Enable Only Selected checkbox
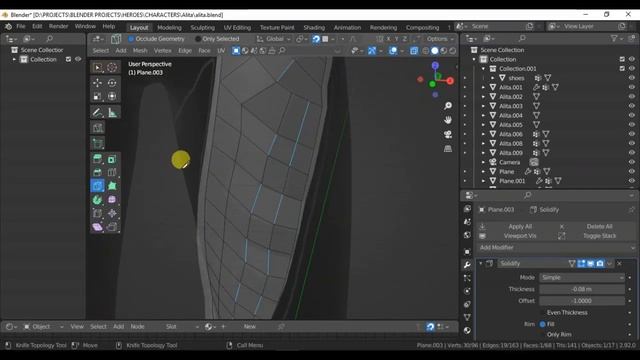 point(198,39)
